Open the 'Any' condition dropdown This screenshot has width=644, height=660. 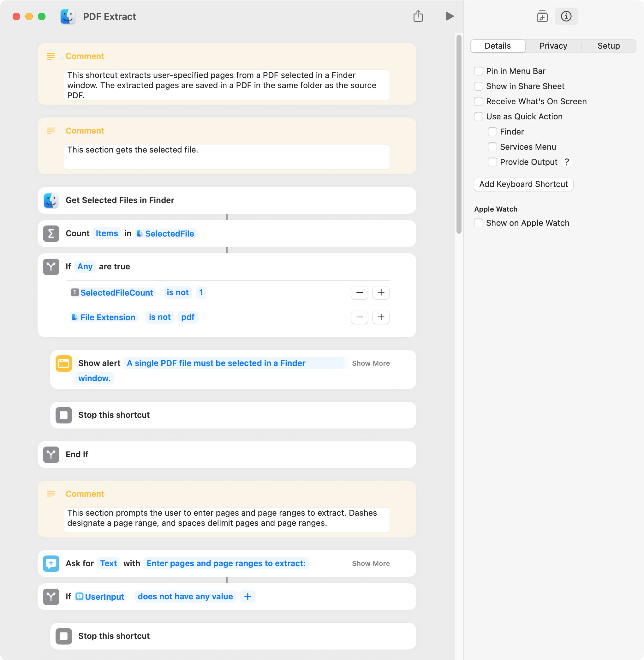tap(85, 267)
